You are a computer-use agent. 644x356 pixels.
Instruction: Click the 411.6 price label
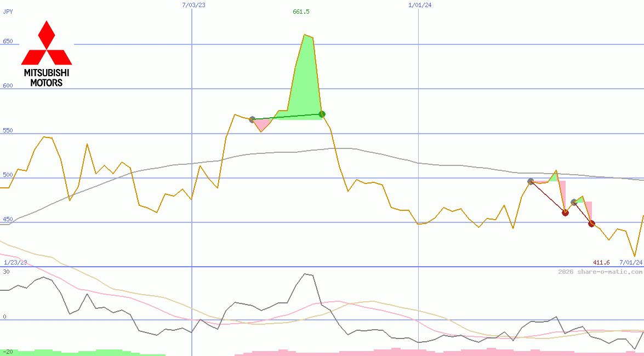click(x=601, y=262)
